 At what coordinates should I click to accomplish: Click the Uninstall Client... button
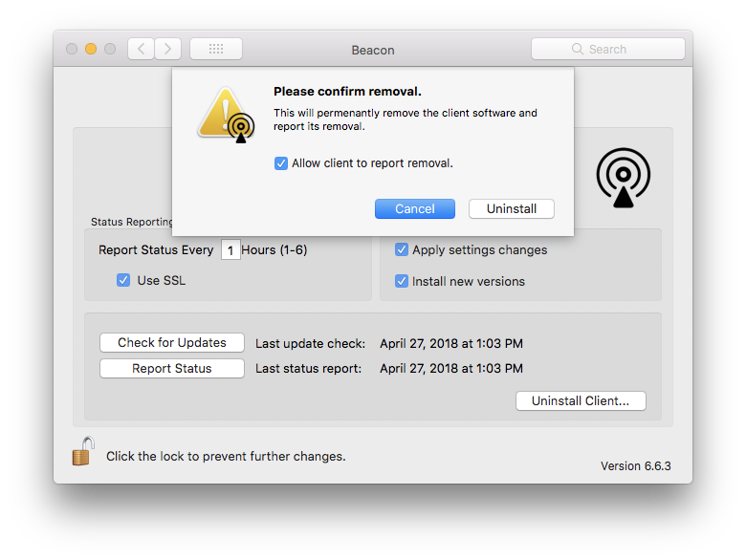(581, 401)
